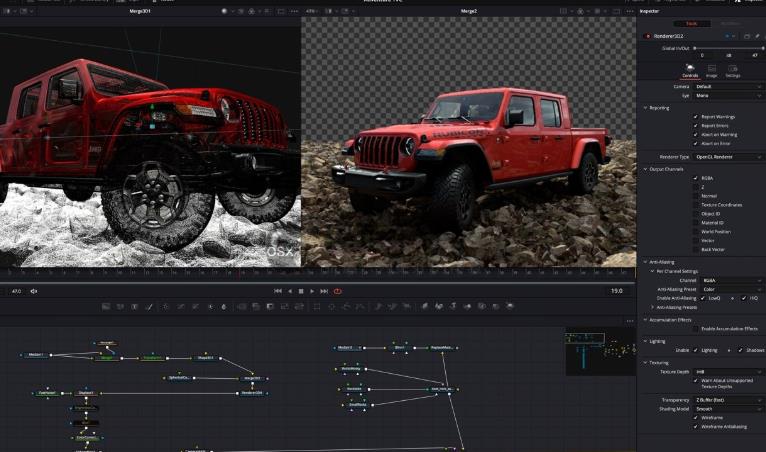
Task: Select the BSpline mask tool
Action: click(360, 306)
